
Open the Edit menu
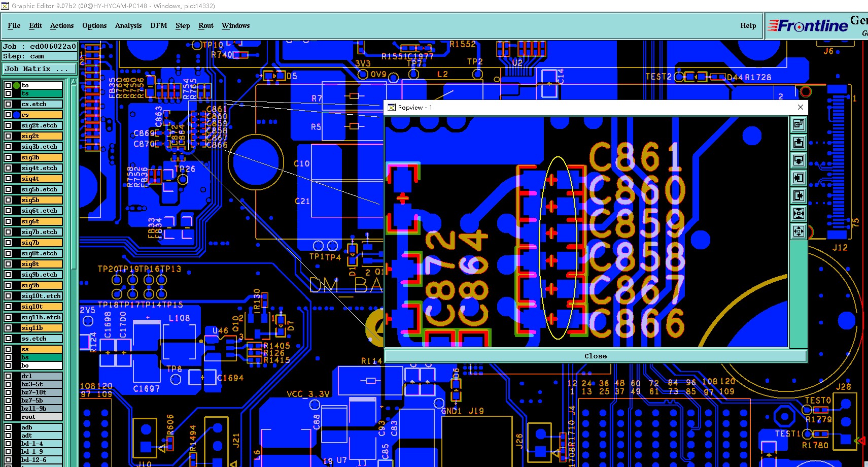[x=36, y=25]
